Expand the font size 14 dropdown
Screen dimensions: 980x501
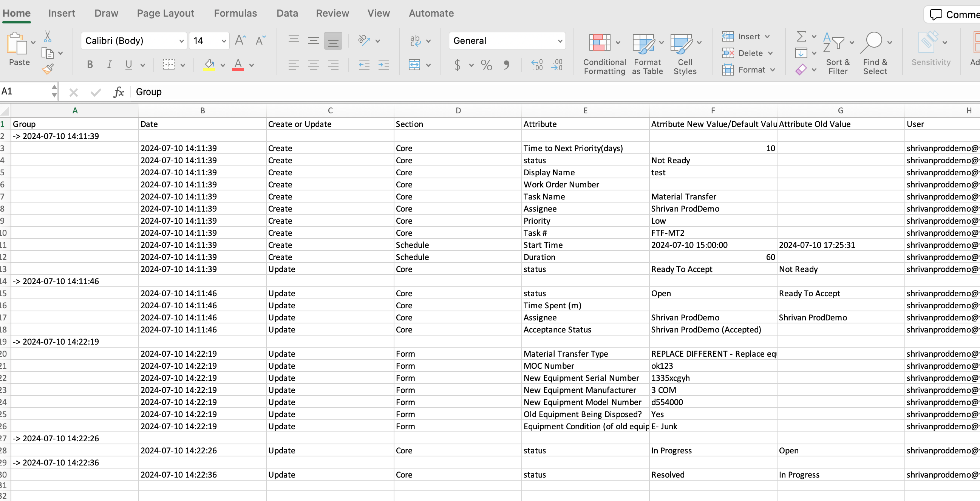(224, 41)
